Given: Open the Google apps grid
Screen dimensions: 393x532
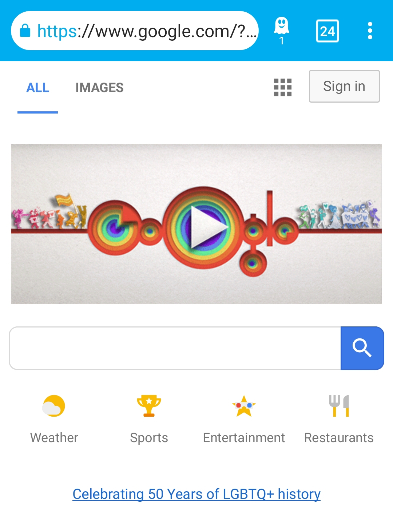Looking at the screenshot, I should (x=283, y=87).
